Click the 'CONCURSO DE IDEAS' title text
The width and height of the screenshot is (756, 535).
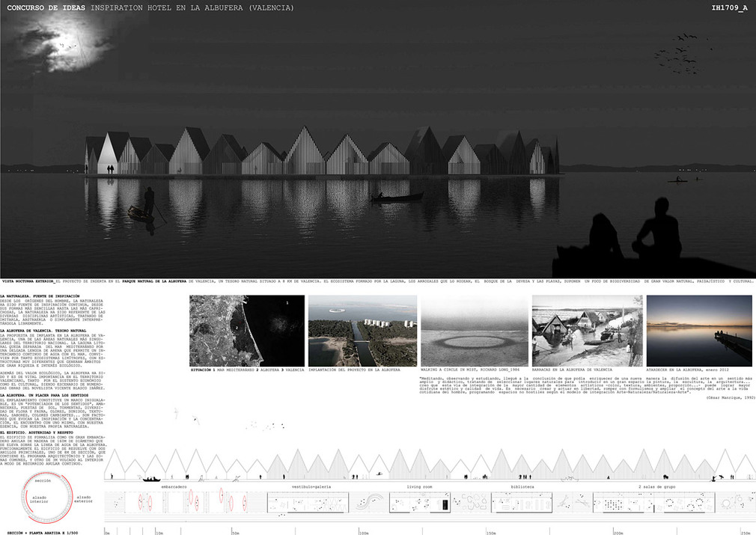click(46, 7)
